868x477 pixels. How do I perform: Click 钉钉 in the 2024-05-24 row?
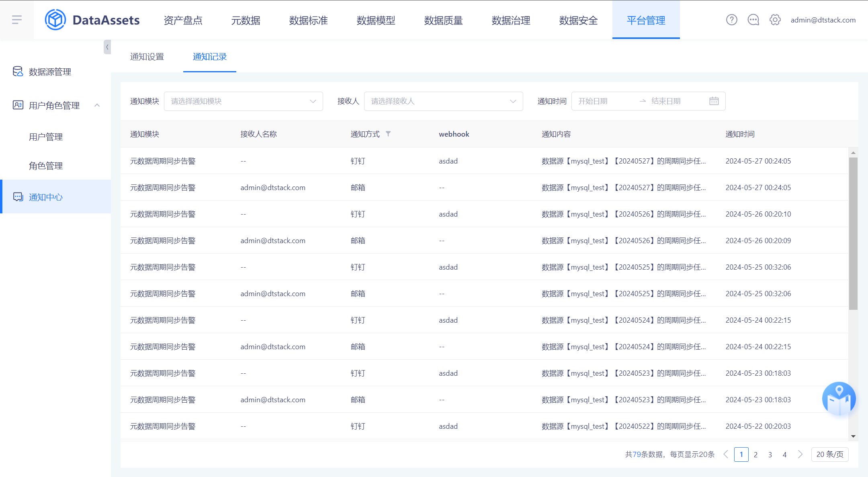pyautogui.click(x=358, y=320)
